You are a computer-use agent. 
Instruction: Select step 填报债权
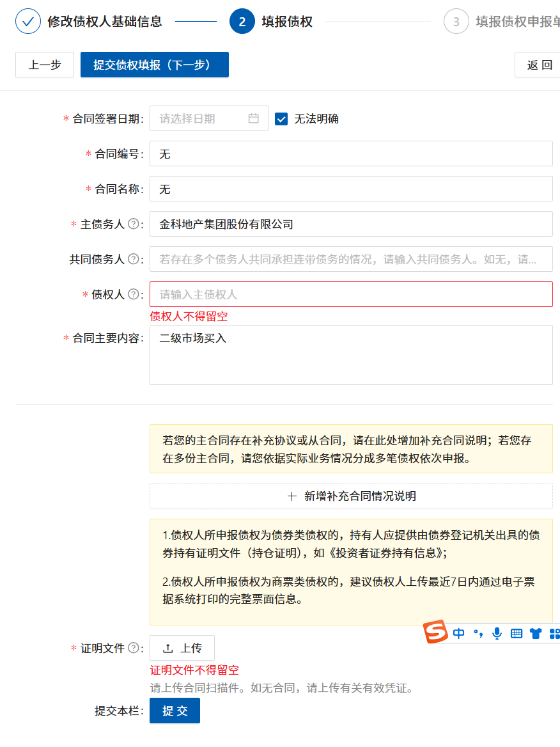(287, 22)
